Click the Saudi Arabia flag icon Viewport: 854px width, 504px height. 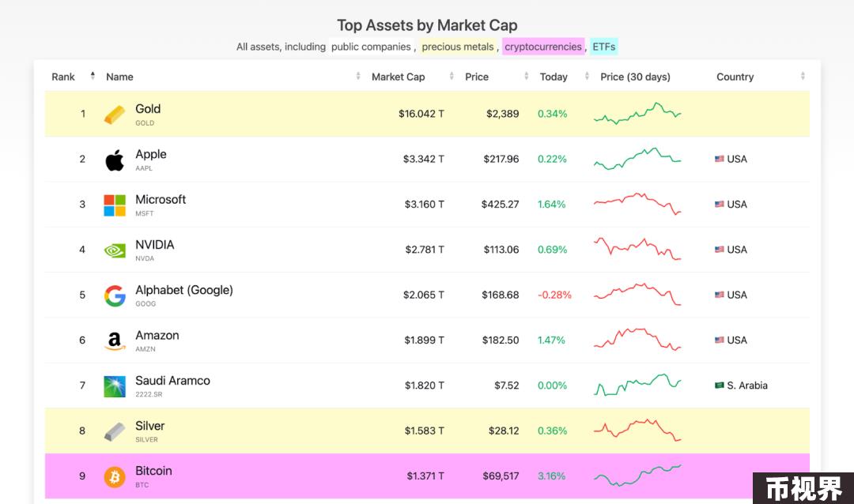click(x=720, y=386)
